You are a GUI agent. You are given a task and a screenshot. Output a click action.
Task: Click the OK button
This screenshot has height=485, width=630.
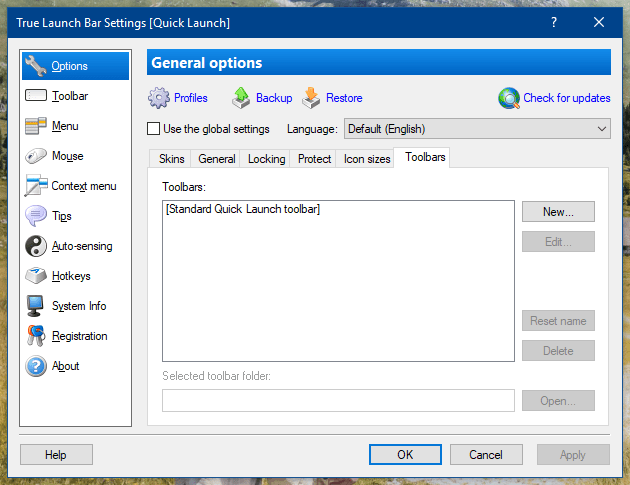405,454
